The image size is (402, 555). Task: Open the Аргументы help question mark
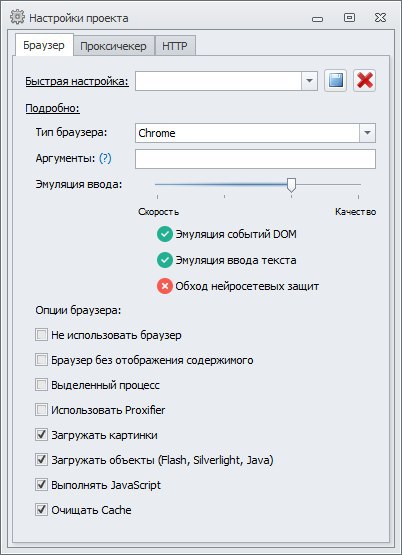pos(105,158)
